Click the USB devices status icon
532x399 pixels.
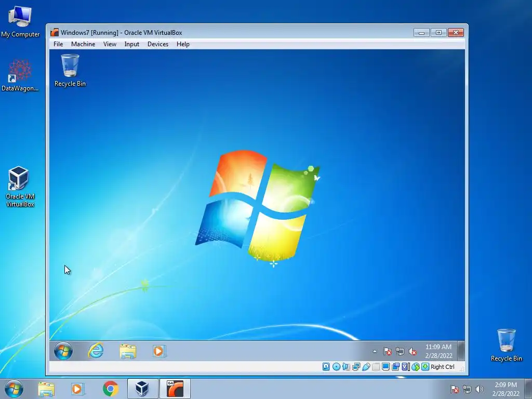pyautogui.click(x=366, y=367)
